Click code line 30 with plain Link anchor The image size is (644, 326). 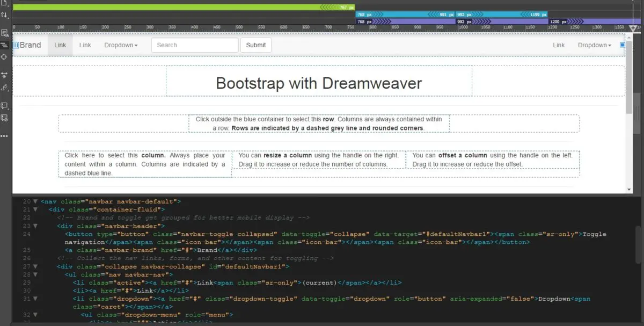tap(131, 291)
